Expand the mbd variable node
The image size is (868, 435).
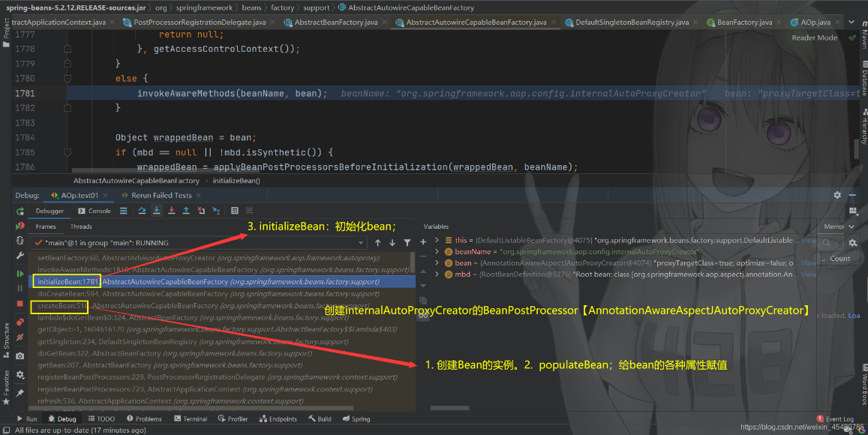(437, 274)
